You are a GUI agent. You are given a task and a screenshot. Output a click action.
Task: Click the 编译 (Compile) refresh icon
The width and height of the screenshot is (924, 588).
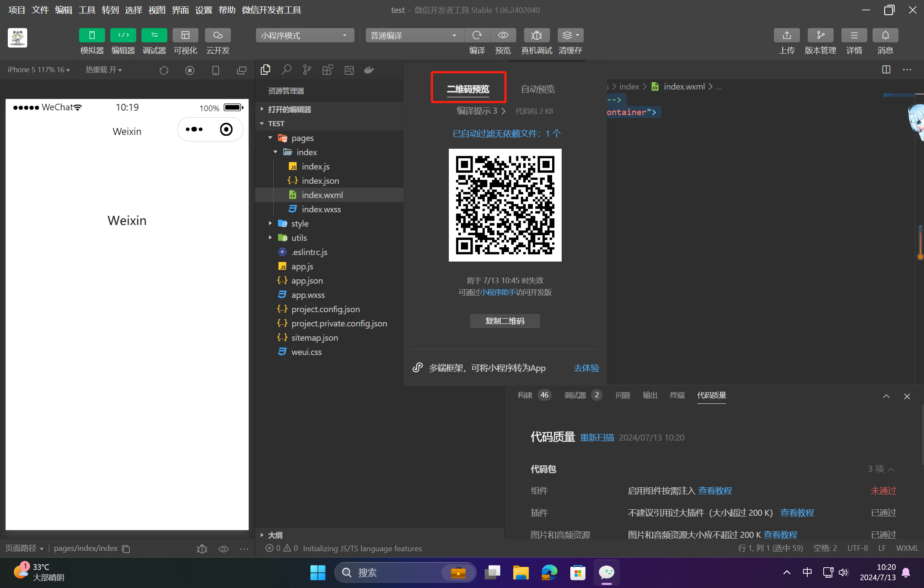(477, 35)
